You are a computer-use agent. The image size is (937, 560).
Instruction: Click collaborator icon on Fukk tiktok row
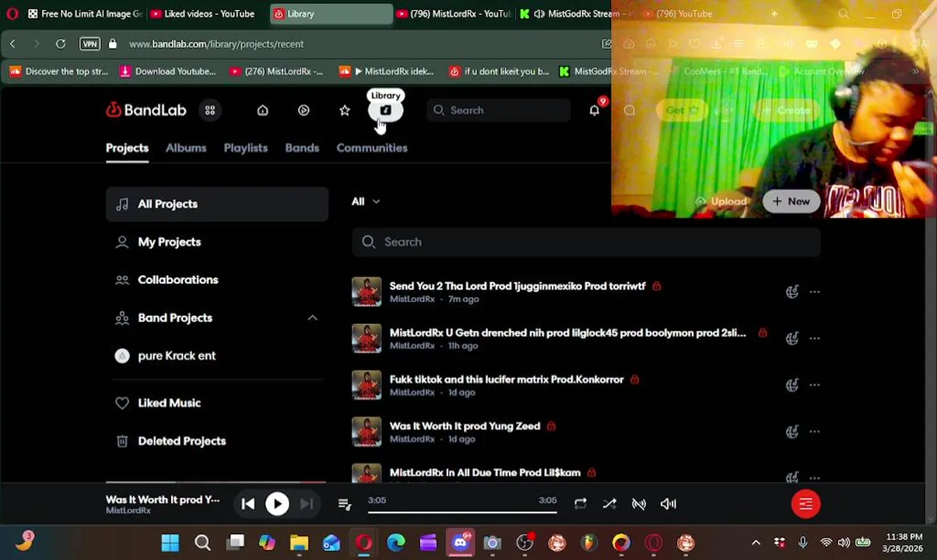(792, 385)
